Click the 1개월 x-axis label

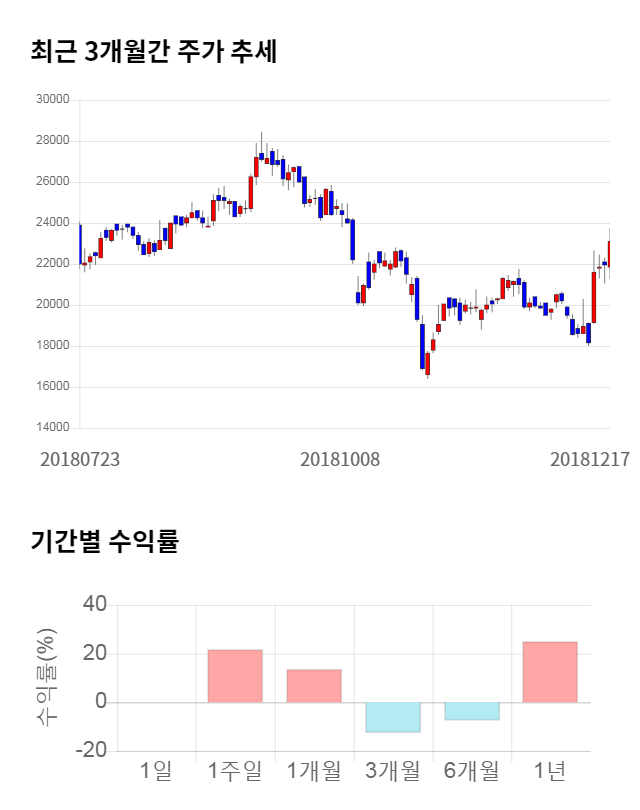314,771
